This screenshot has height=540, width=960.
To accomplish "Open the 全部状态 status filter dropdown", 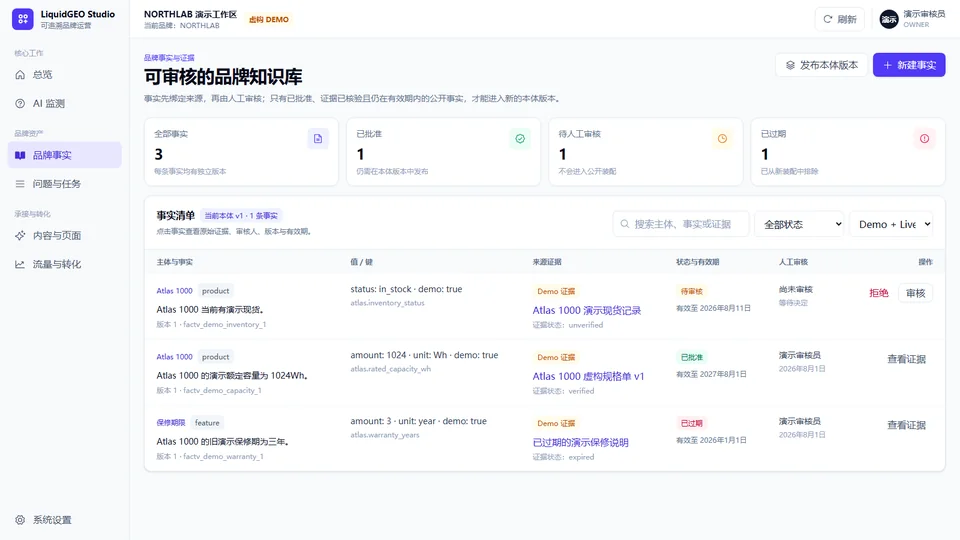I will click(800, 225).
